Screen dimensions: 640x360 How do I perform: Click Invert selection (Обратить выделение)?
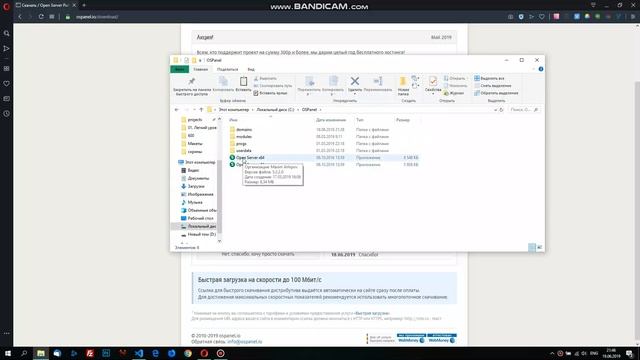coord(496,93)
